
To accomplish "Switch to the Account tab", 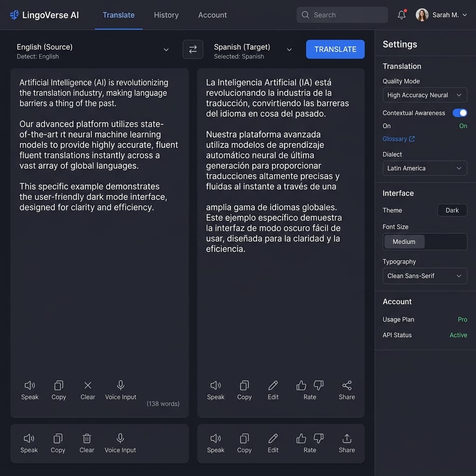I will (212, 15).
